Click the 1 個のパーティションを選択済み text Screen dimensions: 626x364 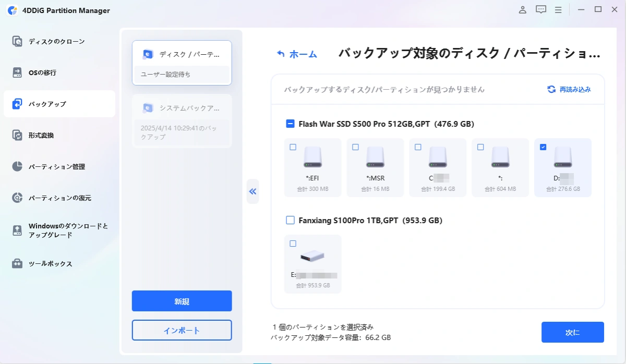pyautogui.click(x=323, y=327)
